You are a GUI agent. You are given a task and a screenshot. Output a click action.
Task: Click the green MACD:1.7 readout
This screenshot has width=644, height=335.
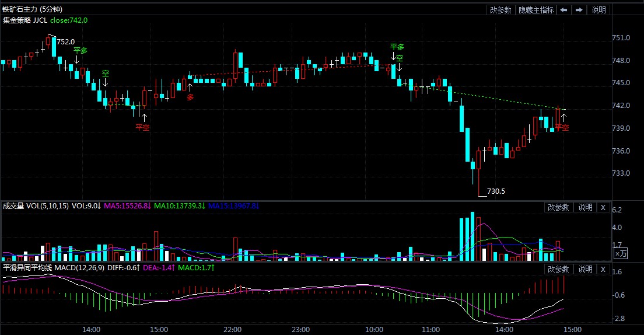[x=197, y=268]
